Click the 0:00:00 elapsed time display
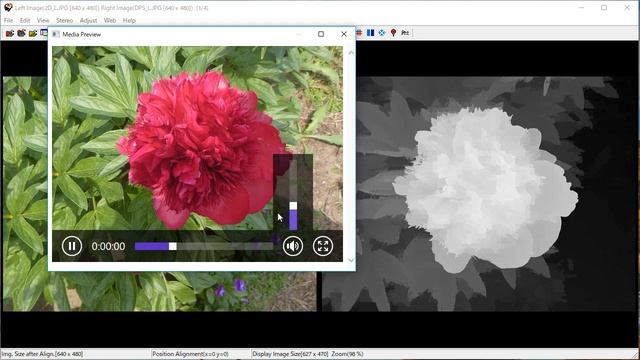The image size is (640, 360). 108,247
